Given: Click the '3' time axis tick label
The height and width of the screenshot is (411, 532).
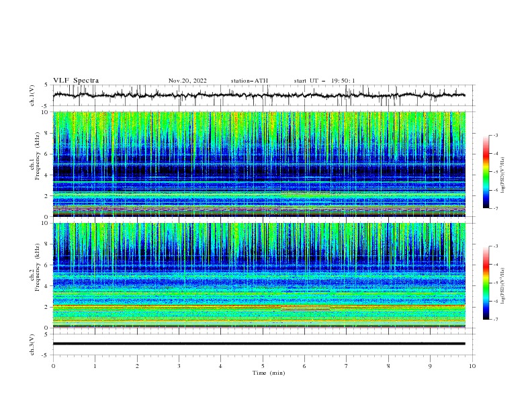Looking at the screenshot, I should point(179,366).
